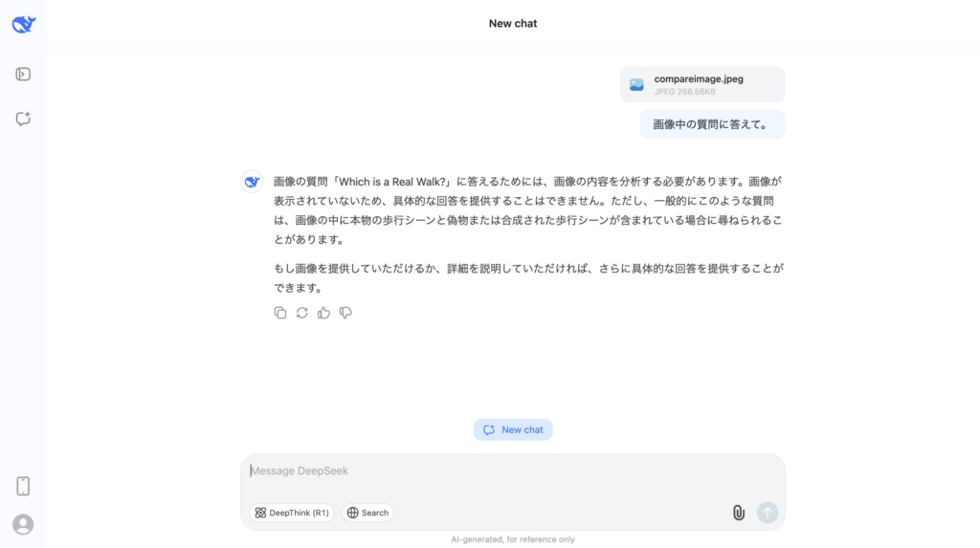The width and height of the screenshot is (980, 548).
Task: Open the user profile avatar menu
Action: (x=23, y=524)
